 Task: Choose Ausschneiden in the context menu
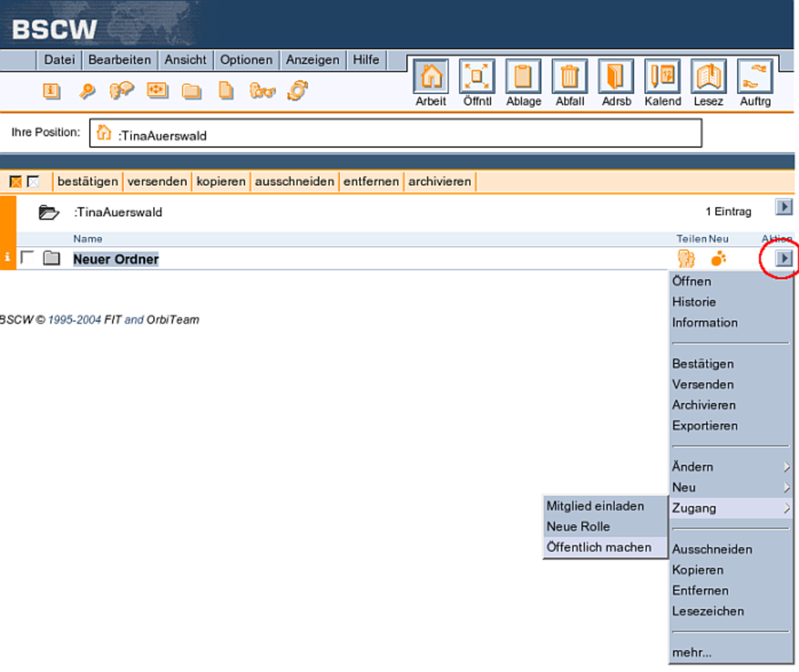click(731, 549)
